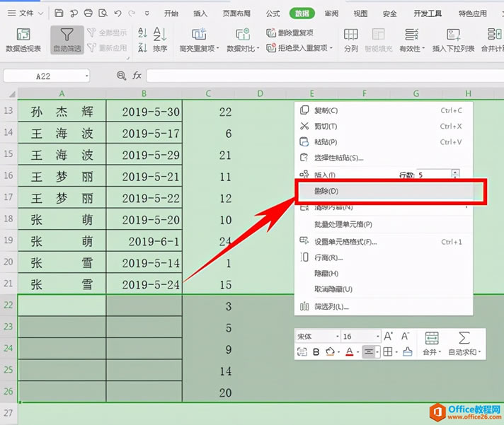Choose 批量处理单元格(P) in context menu

(x=384, y=224)
